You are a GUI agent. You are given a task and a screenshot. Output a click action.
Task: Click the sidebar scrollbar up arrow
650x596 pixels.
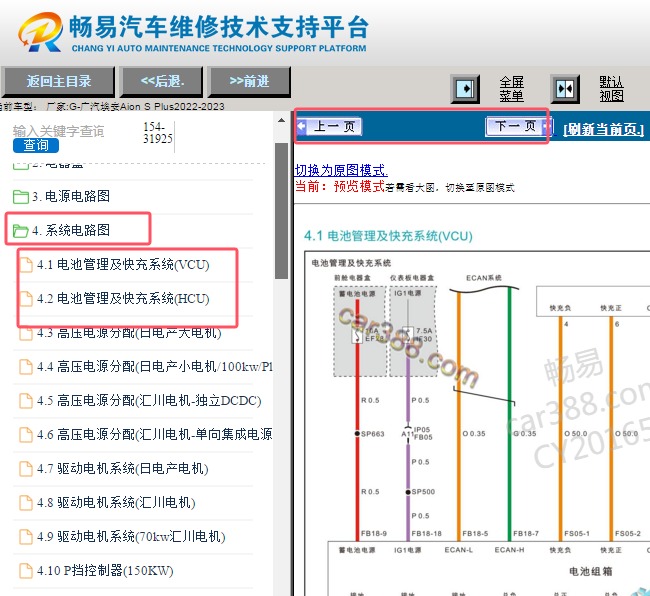281,121
